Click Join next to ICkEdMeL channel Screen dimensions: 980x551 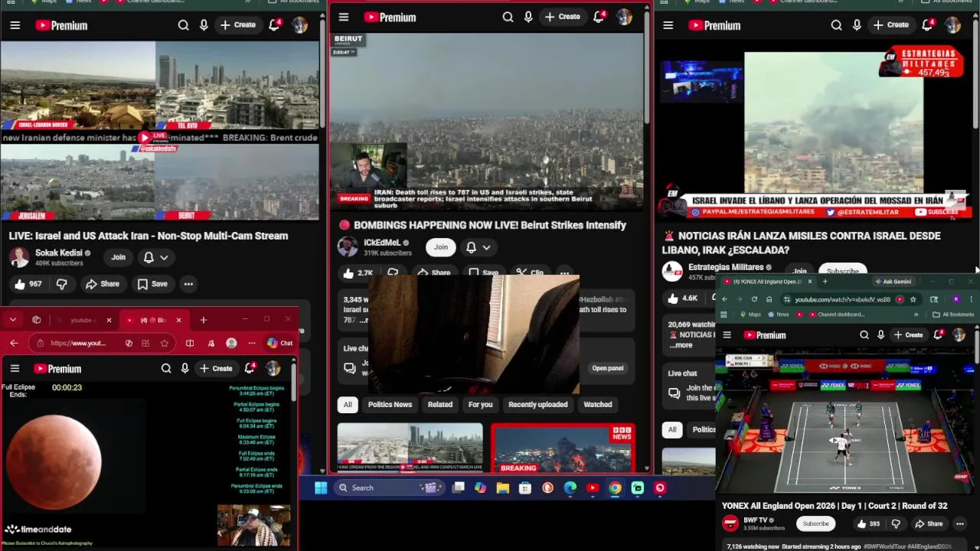click(441, 247)
